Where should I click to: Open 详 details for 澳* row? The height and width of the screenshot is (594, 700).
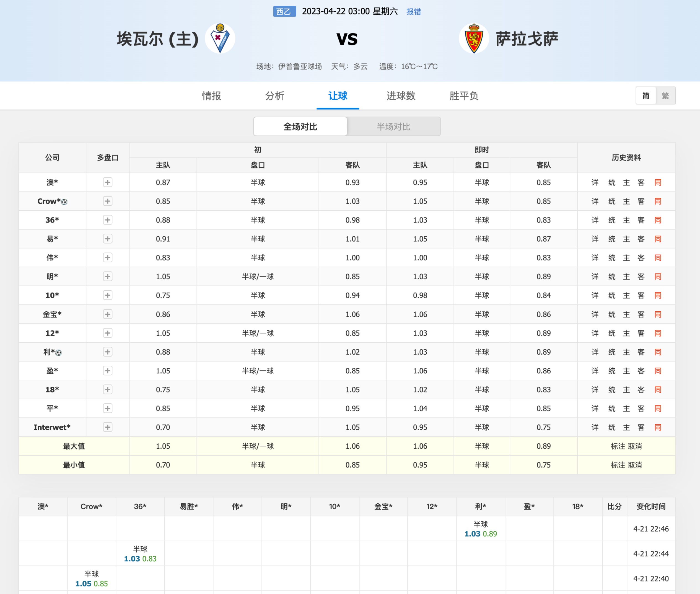(595, 182)
